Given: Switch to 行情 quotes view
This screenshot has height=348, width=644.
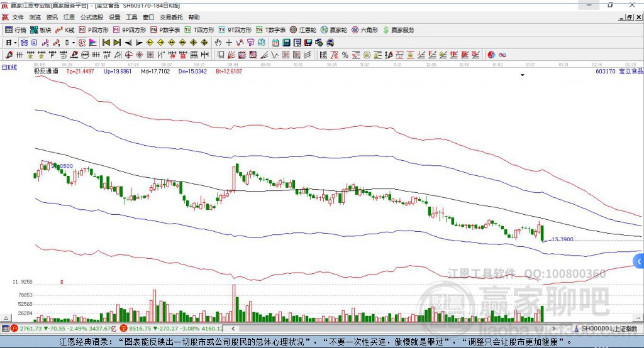Looking at the screenshot, I should pos(16,30).
